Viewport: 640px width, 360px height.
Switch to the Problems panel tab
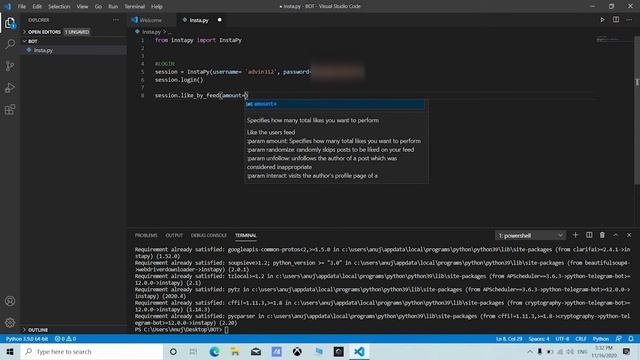(x=146, y=236)
